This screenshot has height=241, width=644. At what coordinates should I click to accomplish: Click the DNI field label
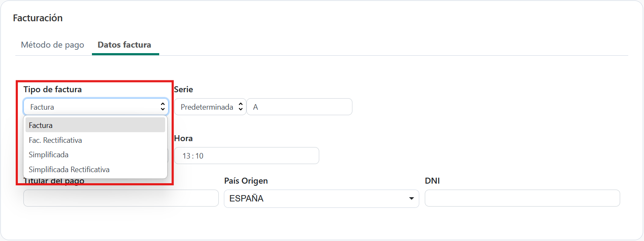tap(432, 181)
